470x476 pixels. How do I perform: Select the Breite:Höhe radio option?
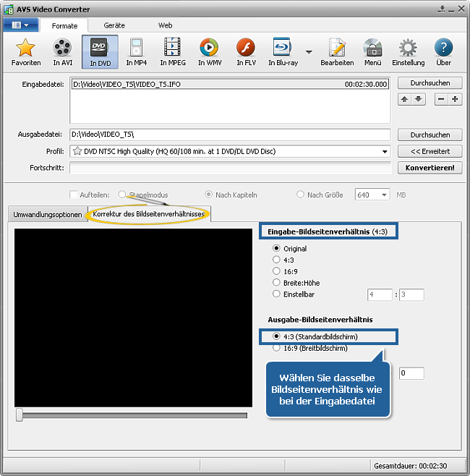[276, 282]
